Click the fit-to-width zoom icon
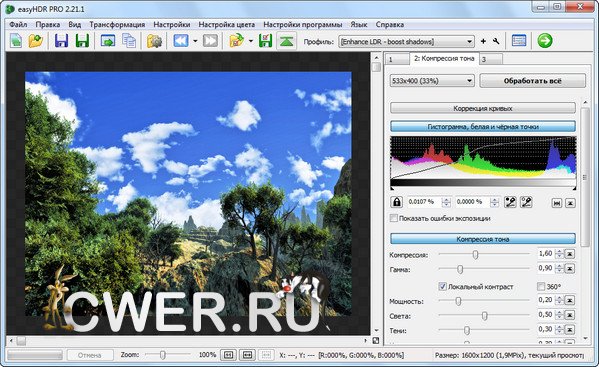This screenshot has width=599, height=367. point(247,355)
